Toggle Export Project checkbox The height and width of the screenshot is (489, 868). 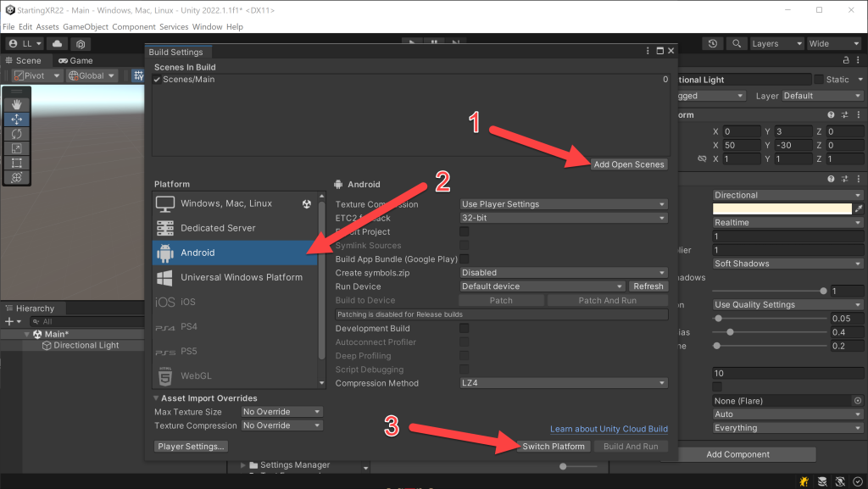click(464, 231)
